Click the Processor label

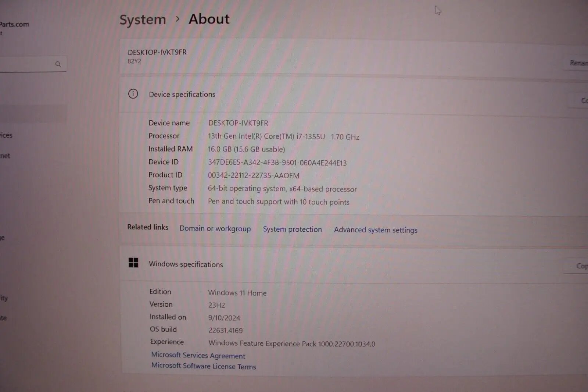164,136
